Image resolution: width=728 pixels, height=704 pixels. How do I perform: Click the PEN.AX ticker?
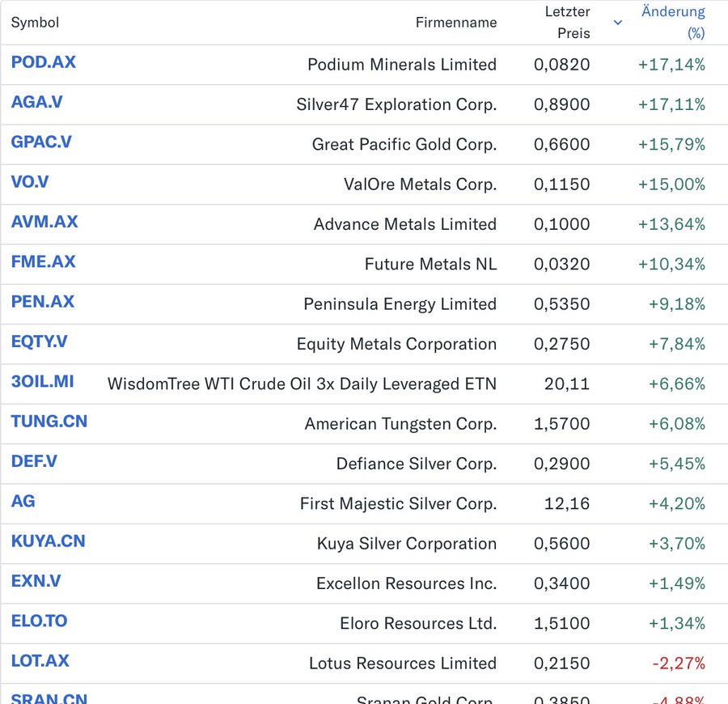click(x=43, y=302)
